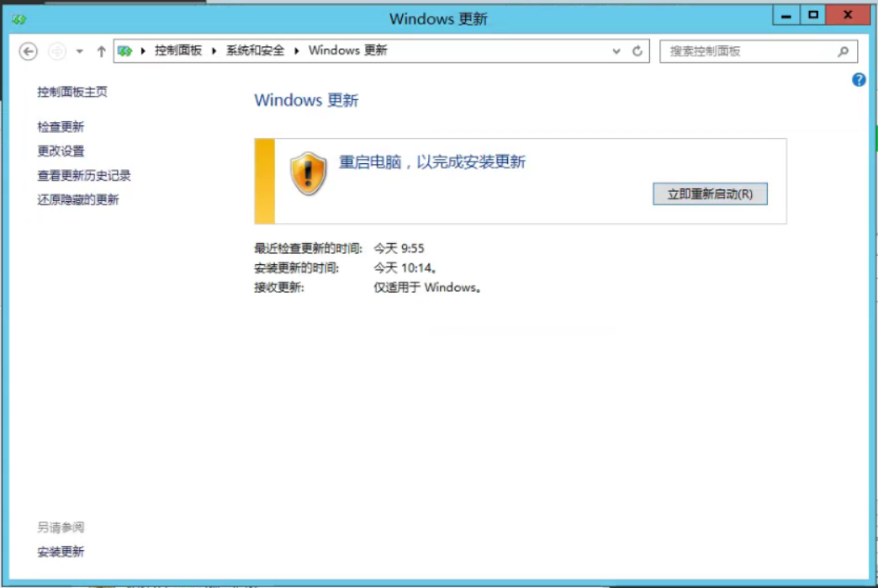Screen dimensions: 878x588
Task: Go up one level with up arrow
Action: (x=101, y=51)
